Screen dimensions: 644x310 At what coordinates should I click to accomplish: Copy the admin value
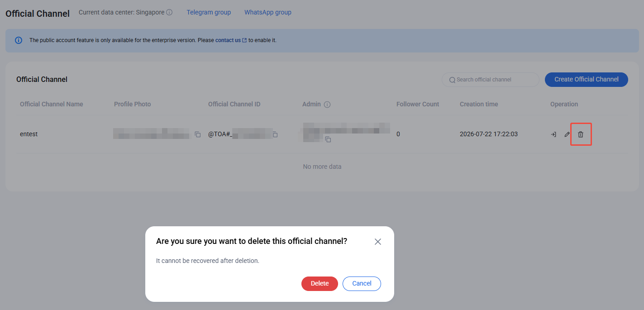pyautogui.click(x=328, y=139)
